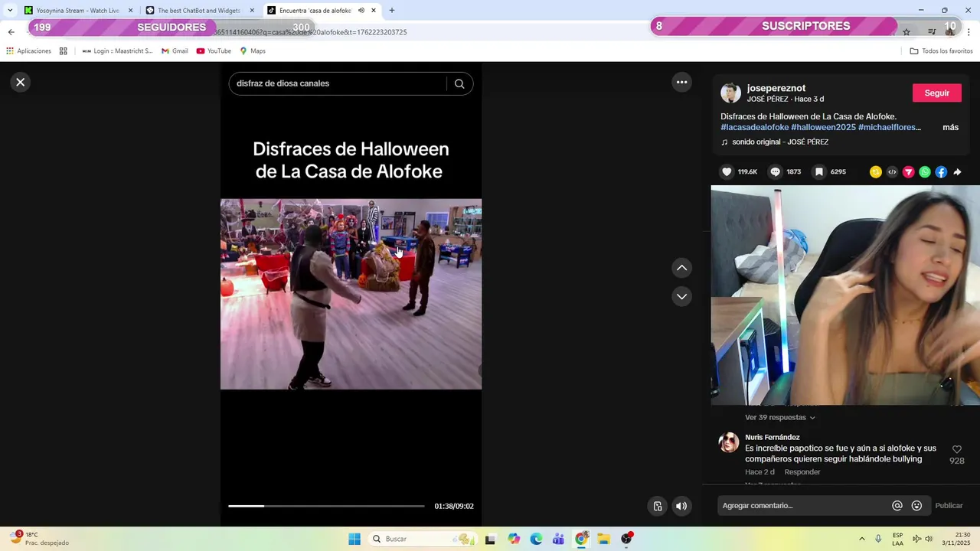The height and width of the screenshot is (551, 980).
Task: Open Login Maastricht bookmark
Action: [x=117, y=51]
